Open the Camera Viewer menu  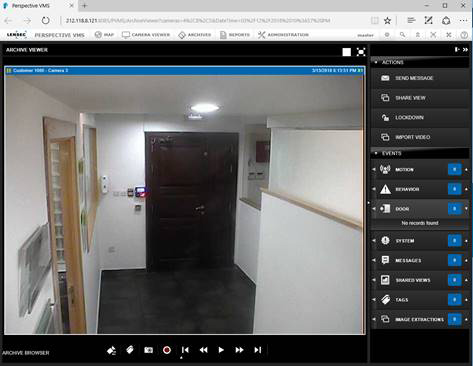[146, 35]
